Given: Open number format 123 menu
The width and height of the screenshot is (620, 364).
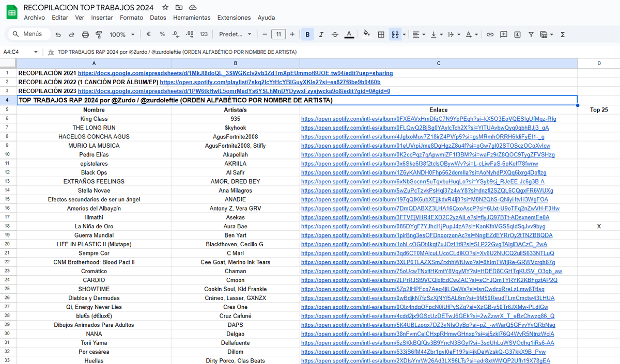Looking at the screenshot, I should [204, 35].
